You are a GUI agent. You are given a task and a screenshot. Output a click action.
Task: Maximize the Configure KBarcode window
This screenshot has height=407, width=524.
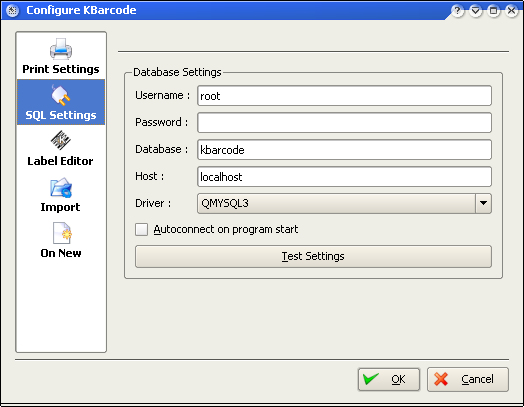[494, 11]
